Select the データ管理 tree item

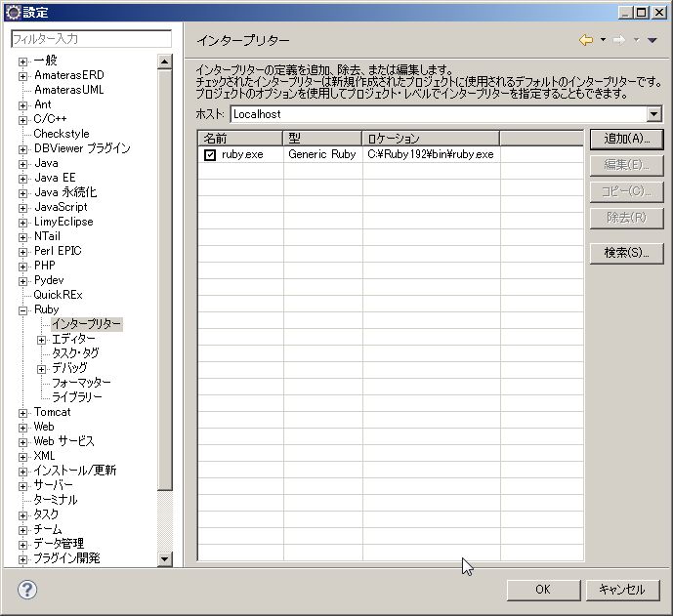pyautogui.click(x=59, y=544)
